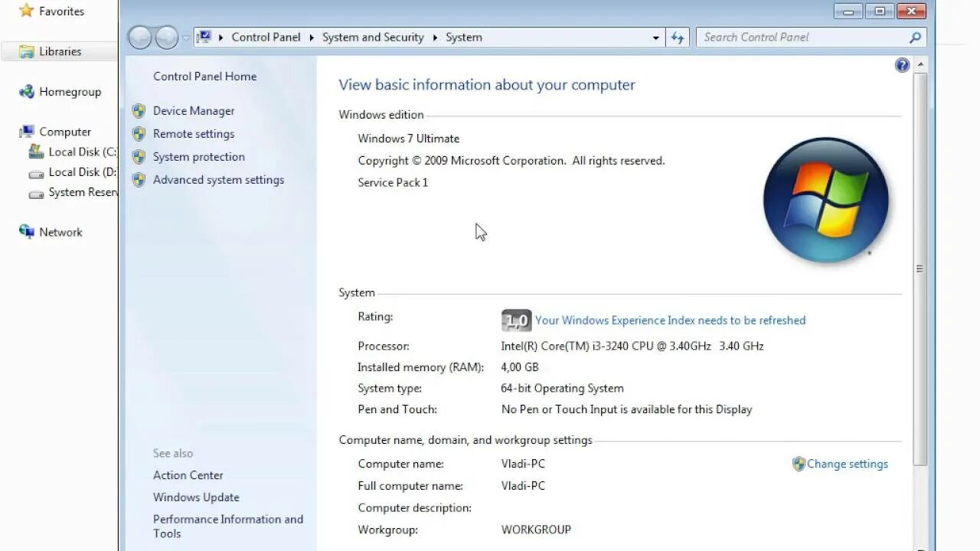Click the Computer monitor icon

tap(27, 132)
